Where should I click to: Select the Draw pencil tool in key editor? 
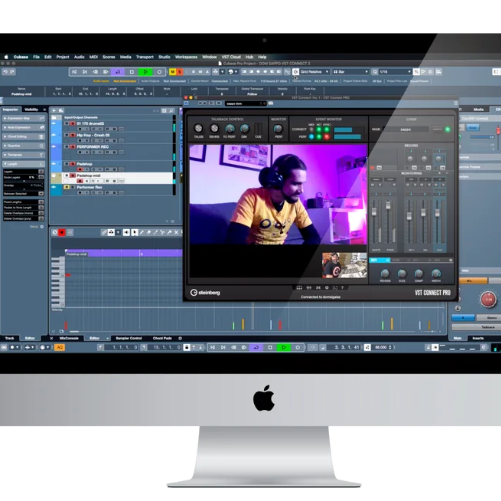point(142,232)
